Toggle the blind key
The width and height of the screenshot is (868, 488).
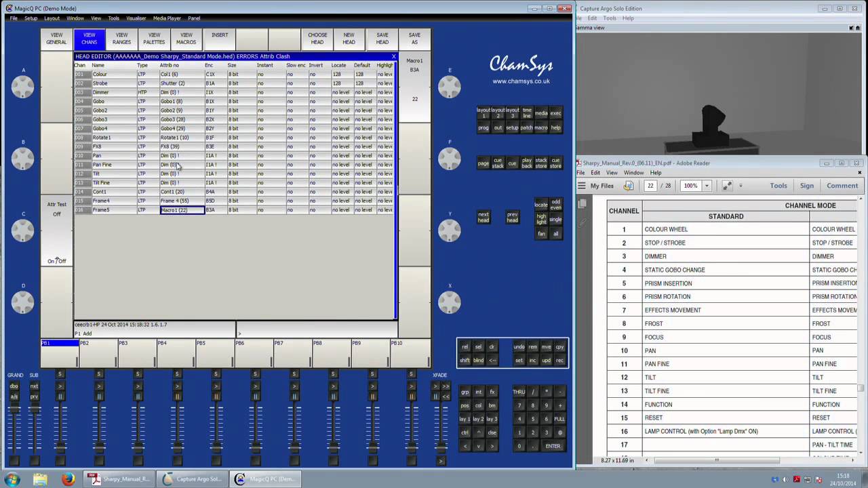[x=478, y=360]
